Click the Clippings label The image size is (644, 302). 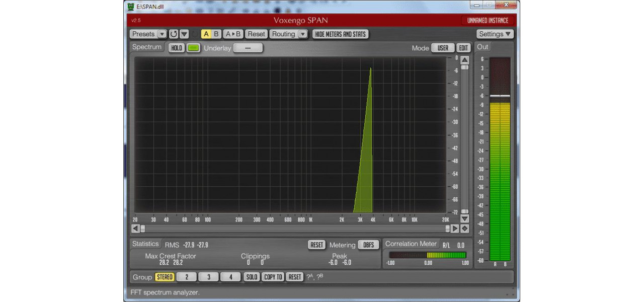255,256
